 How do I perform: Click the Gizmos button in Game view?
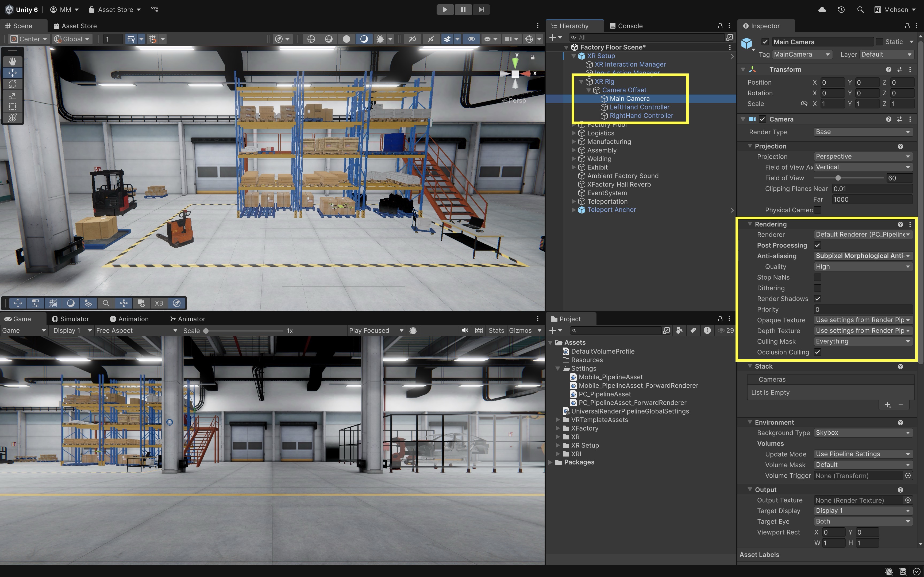pos(520,330)
